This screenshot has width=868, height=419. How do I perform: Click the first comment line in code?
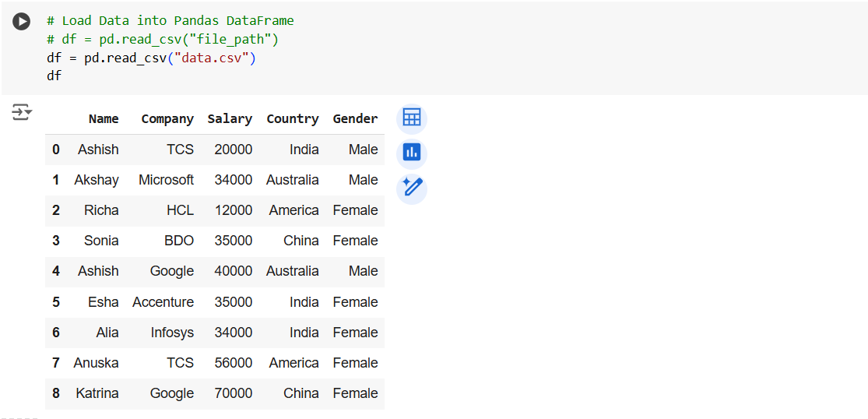(x=170, y=21)
